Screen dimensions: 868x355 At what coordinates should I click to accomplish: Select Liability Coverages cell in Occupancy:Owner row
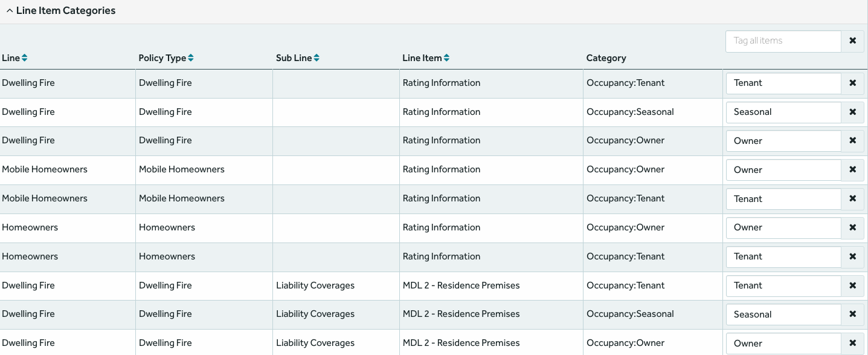315,343
